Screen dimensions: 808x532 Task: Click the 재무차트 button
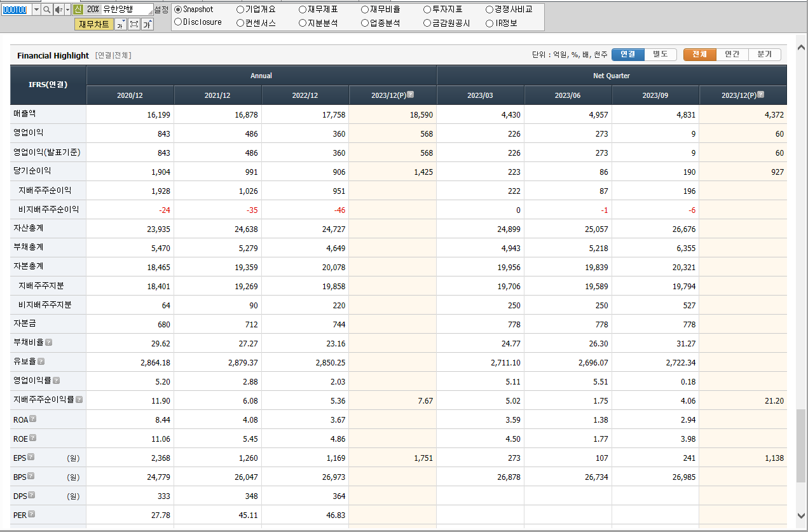point(94,24)
